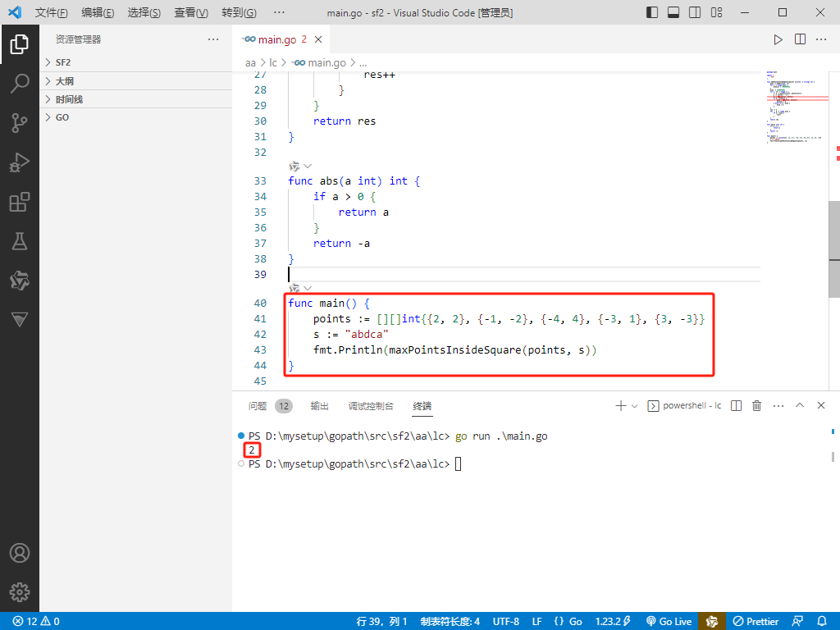Toggle the primary side bar layout icon

pyautogui.click(x=652, y=12)
